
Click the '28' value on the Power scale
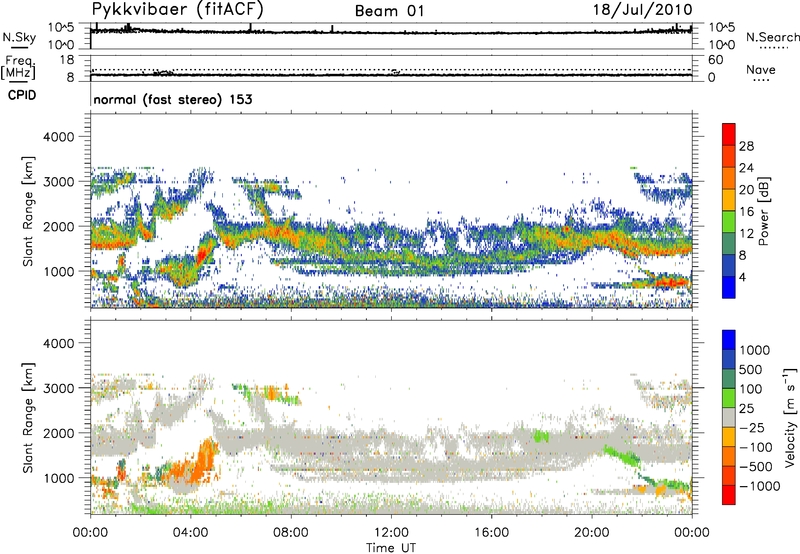tap(746, 146)
